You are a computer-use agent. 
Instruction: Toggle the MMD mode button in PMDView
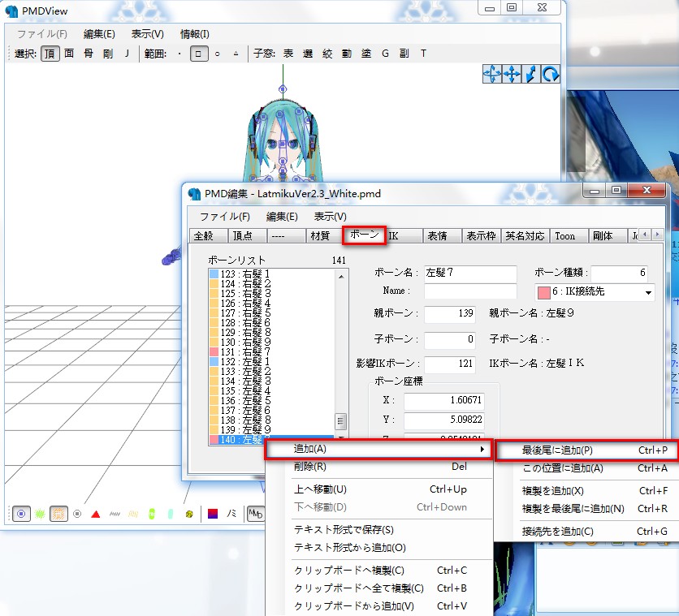pos(256,514)
